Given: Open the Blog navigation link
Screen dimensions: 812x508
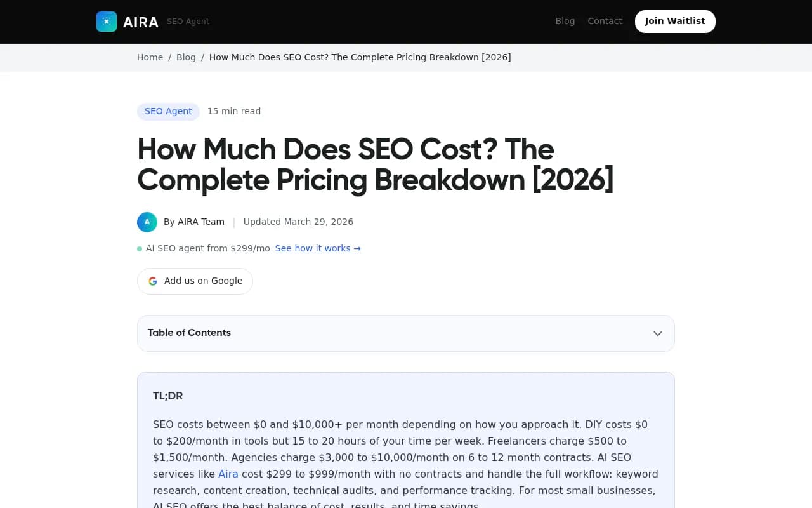Looking at the screenshot, I should coord(565,21).
